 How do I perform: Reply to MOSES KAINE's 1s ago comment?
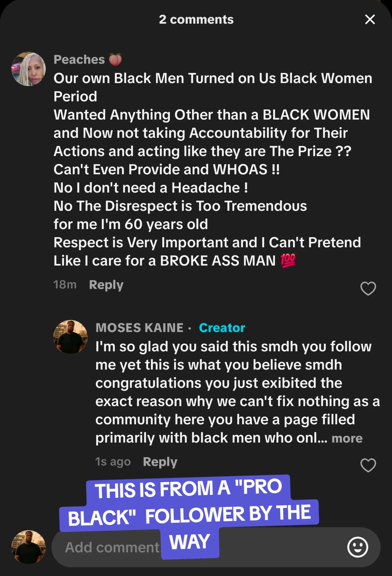click(160, 462)
